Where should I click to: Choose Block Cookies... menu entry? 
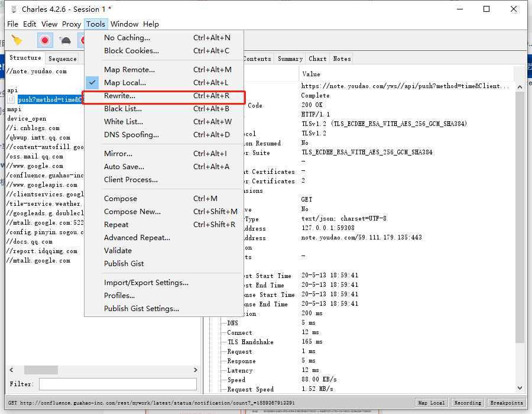tap(164, 50)
